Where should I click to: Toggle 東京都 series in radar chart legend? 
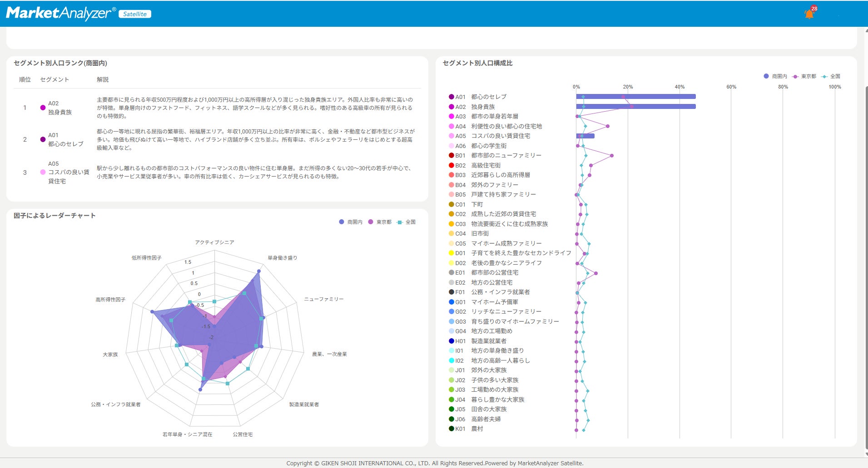coord(380,222)
